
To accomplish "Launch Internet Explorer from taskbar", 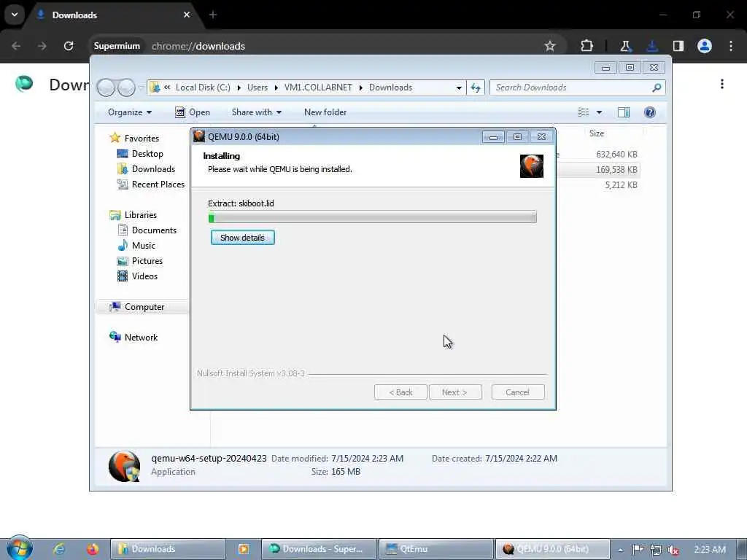I will 59,549.
